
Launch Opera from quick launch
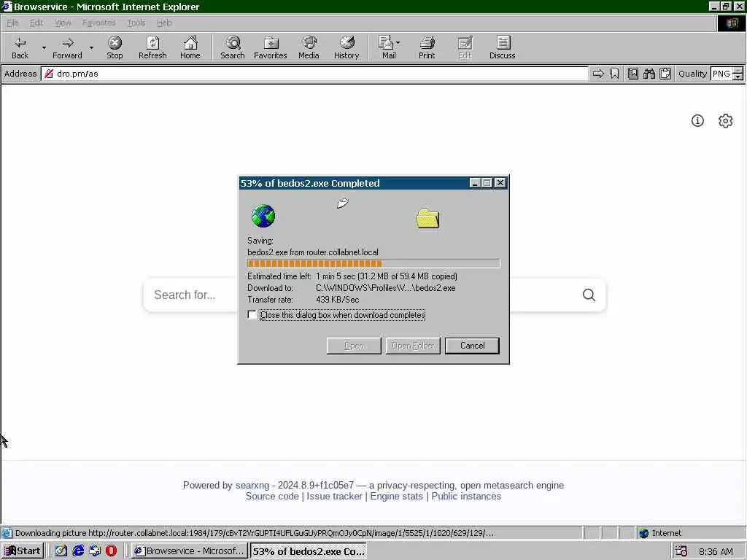[111, 551]
